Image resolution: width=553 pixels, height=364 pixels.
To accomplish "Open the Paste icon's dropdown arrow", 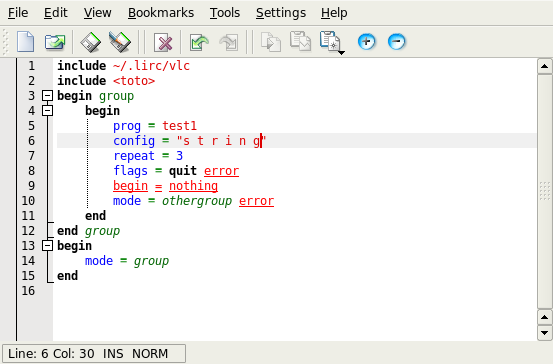I will coord(341,53).
